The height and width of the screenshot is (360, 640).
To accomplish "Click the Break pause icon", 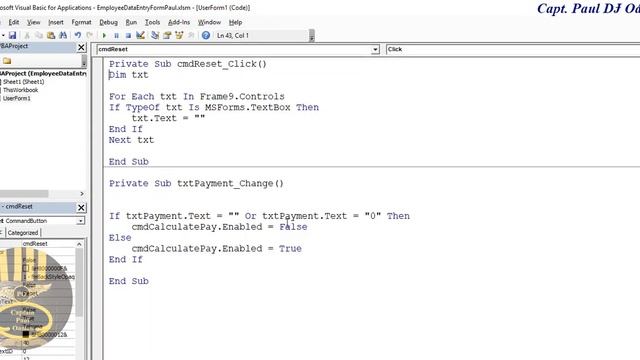I will [116, 36].
